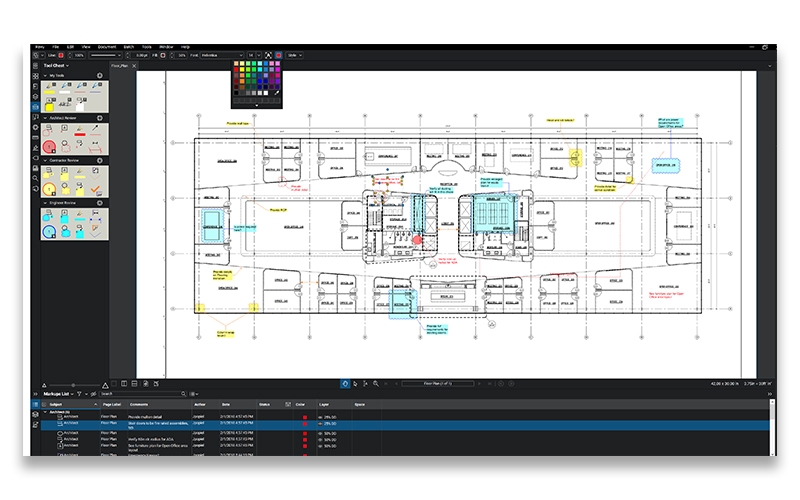Activate the Select Text tool
Image resolution: width=800 pixels, height=500 pixels.
(x=365, y=384)
